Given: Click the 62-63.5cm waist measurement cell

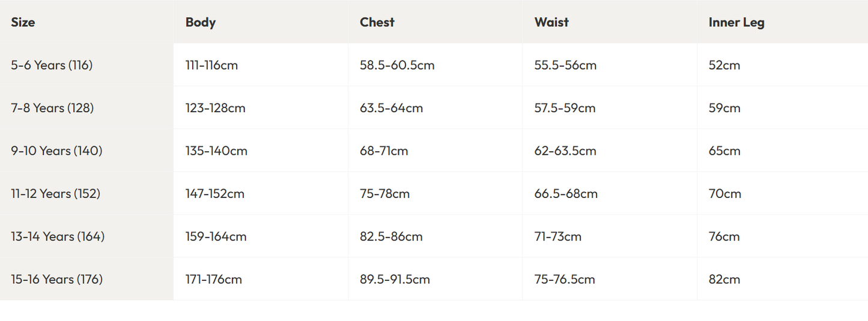Looking at the screenshot, I should (x=565, y=151).
